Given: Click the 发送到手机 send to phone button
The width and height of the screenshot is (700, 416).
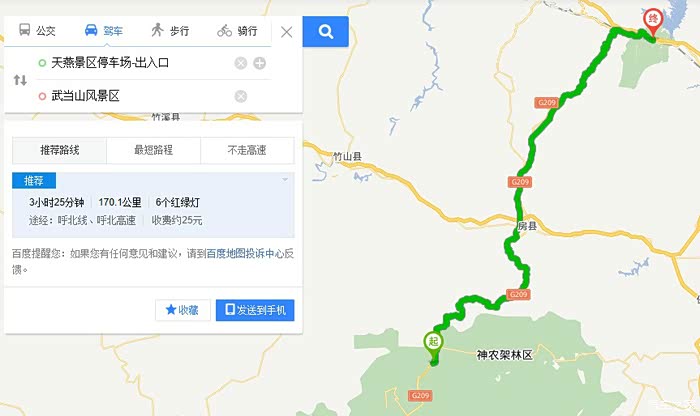Looking at the screenshot, I should point(255,310).
